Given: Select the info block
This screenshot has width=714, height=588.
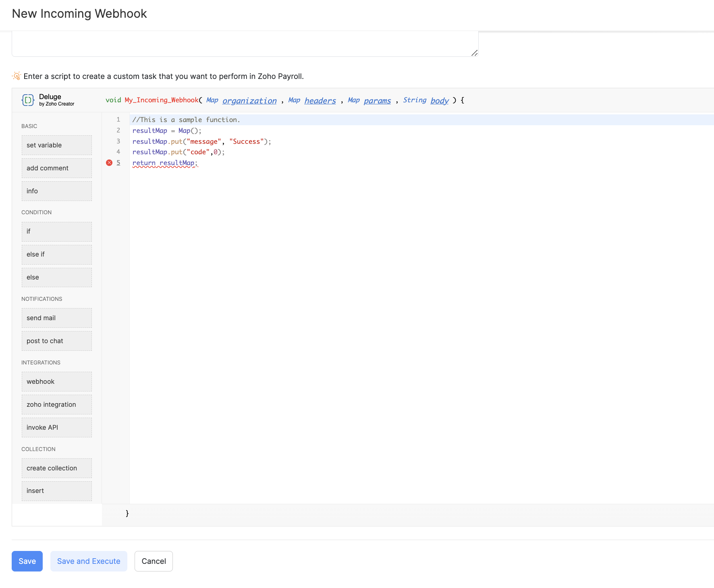Looking at the screenshot, I should (x=57, y=191).
